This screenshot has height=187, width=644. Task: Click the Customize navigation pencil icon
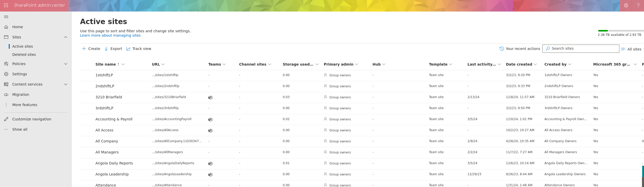pyautogui.click(x=6, y=119)
